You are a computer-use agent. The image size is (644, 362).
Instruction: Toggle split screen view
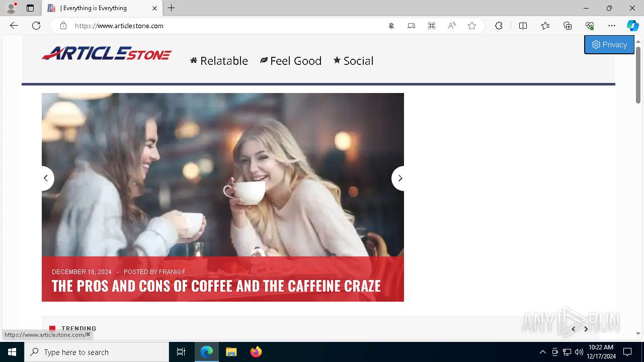click(523, 26)
